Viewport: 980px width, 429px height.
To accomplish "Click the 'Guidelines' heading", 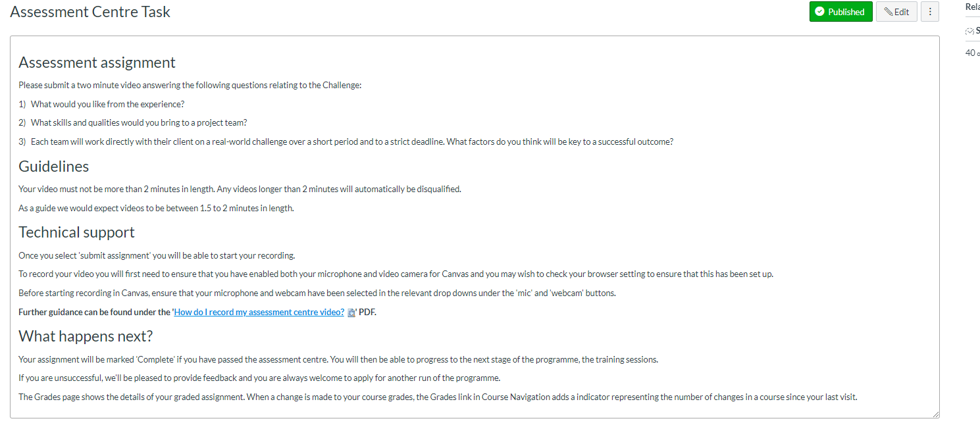I will click(53, 166).
